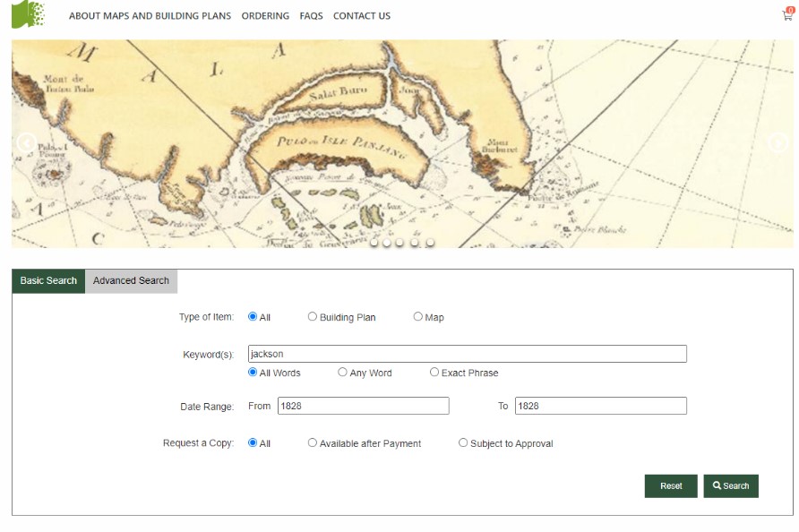Viewport: 799px width, 532px height.
Task: Click the green site logo
Action: [x=28, y=13]
